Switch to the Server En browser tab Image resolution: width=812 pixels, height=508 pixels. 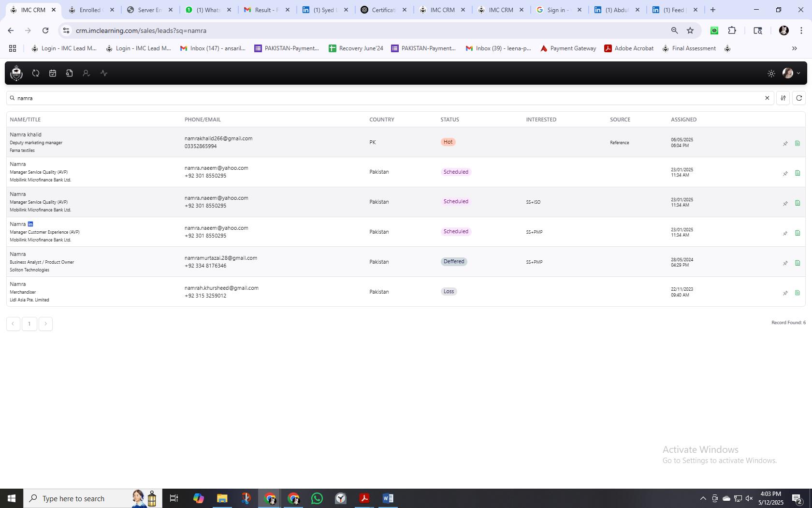(x=149, y=10)
